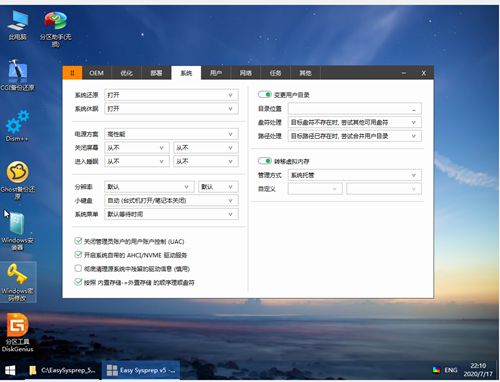Check the driver-cleanup checkbox ending in (慎用)
The width and height of the screenshot is (500, 382).
[78, 268]
